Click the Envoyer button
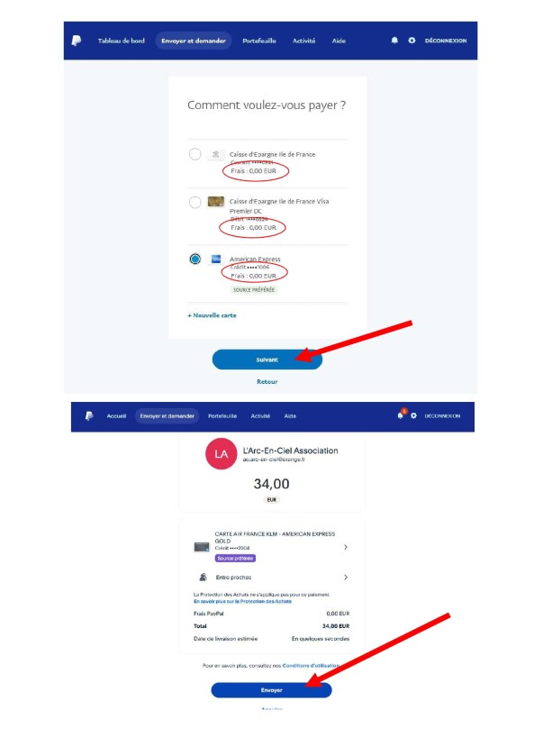Viewport: 534px width, 756px height. tap(271, 690)
